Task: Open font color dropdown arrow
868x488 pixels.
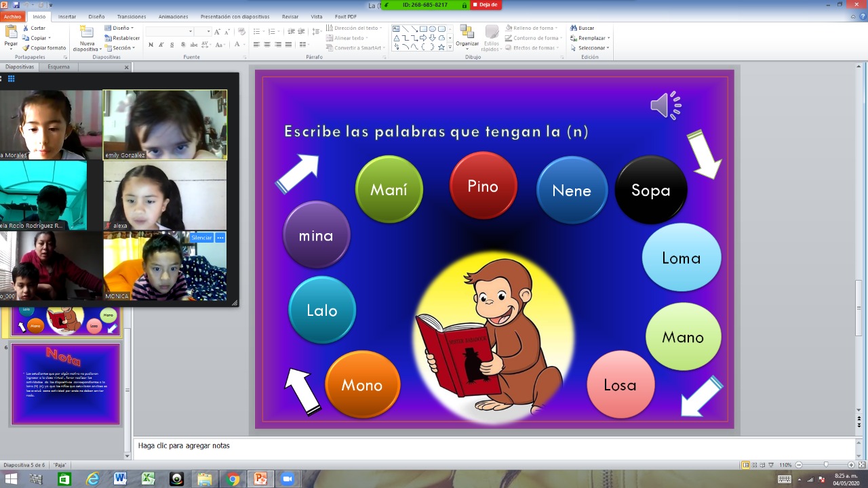Action: (x=243, y=45)
